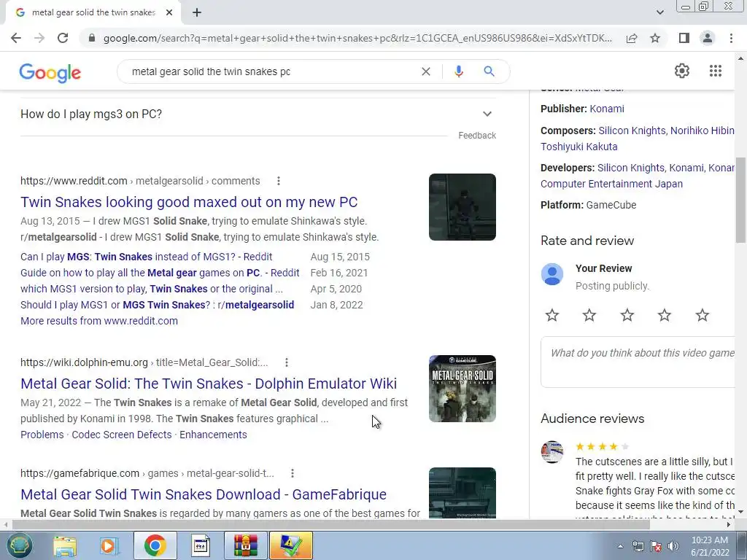Viewport: 747px width, 560px height.
Task: Bookmark this page with the star icon
Action: point(655,38)
